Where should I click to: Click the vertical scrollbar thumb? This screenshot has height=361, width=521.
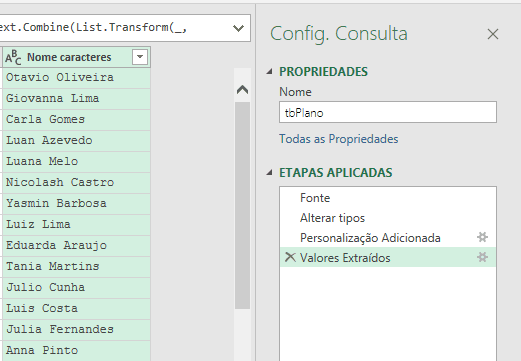click(x=242, y=206)
